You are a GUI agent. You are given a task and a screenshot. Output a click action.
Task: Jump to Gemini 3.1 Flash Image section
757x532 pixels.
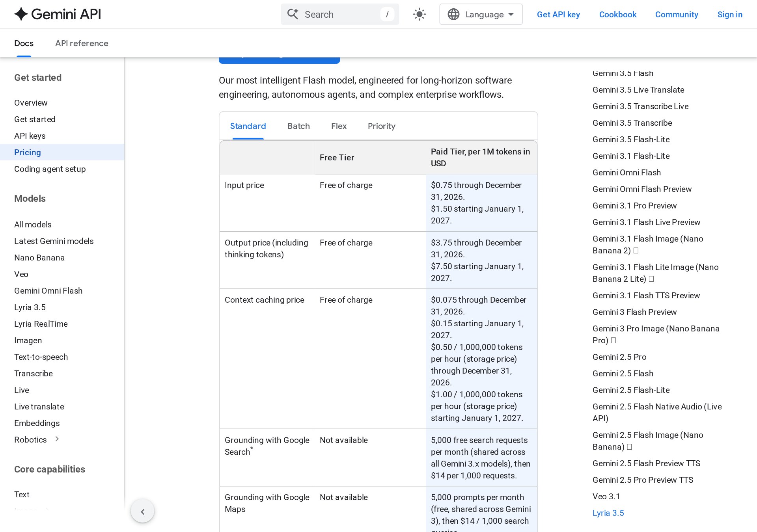pyautogui.click(x=648, y=245)
